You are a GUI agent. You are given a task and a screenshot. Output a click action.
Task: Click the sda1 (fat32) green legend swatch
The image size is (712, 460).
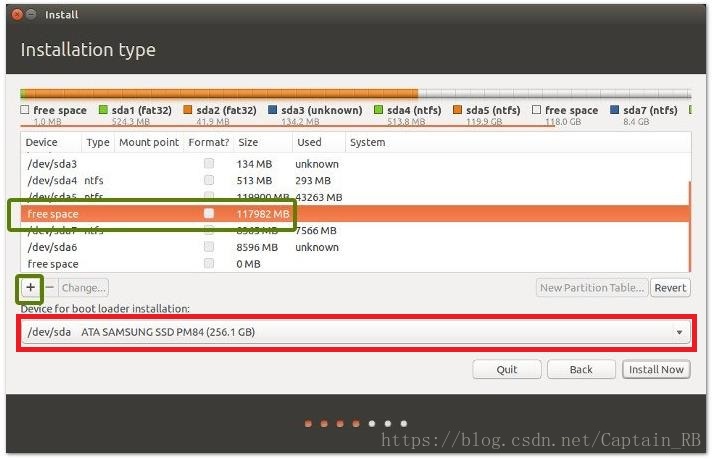[x=103, y=110]
